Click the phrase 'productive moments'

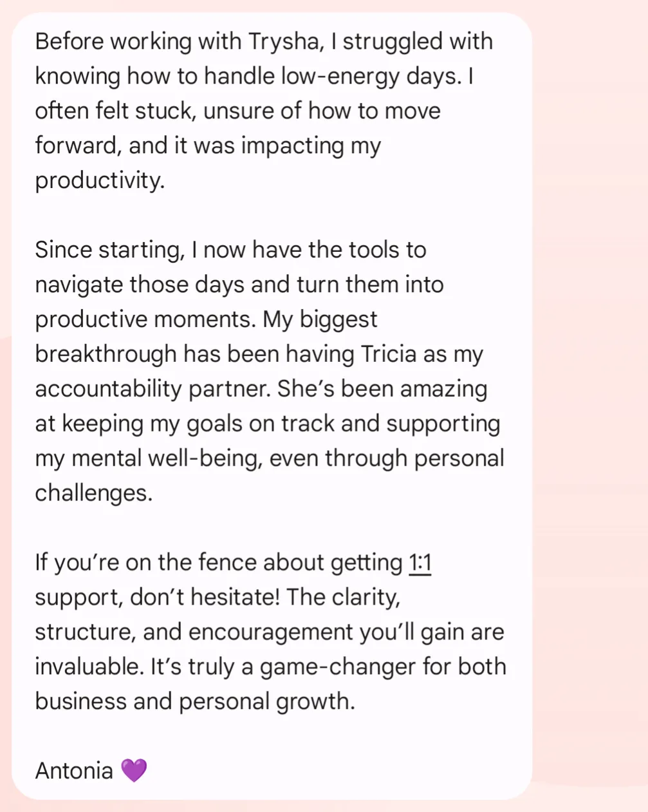pyautogui.click(x=145, y=319)
